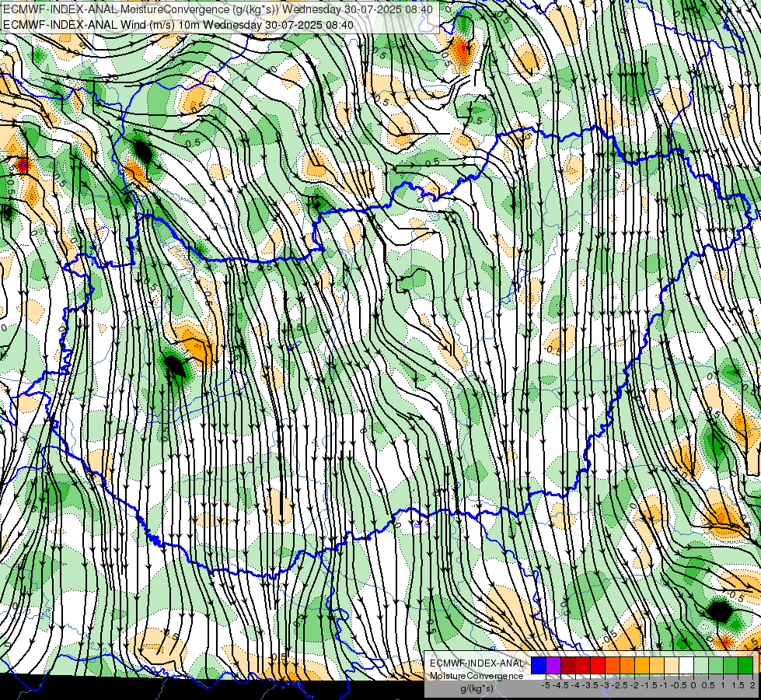
Task: Click the -2.5 value on the legend scale
Action: pos(620,685)
